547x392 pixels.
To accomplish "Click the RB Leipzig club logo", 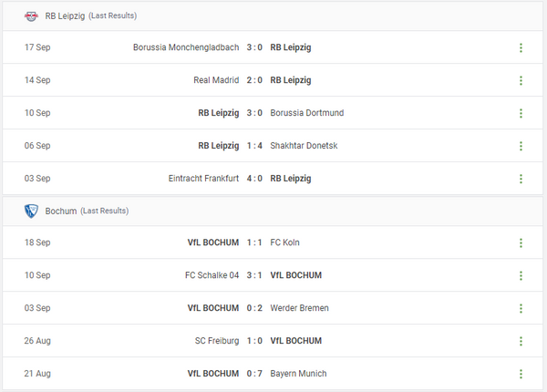I will point(31,15).
